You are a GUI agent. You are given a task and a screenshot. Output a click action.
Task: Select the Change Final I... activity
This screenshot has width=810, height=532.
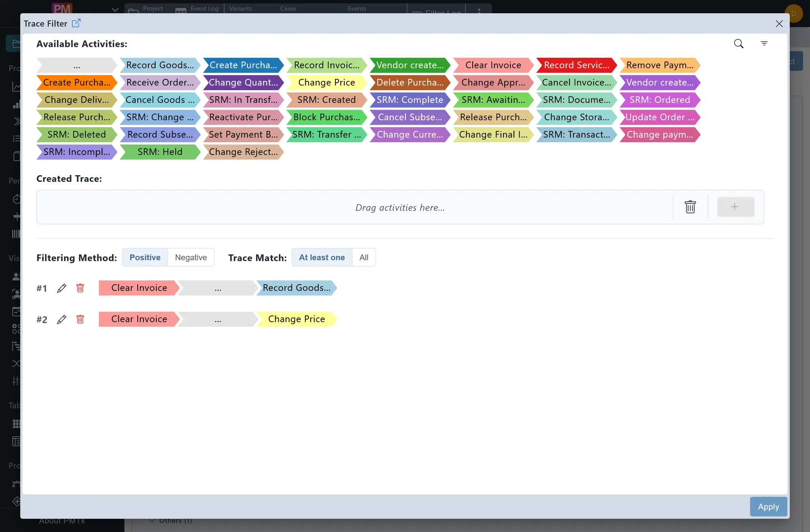[493, 135]
